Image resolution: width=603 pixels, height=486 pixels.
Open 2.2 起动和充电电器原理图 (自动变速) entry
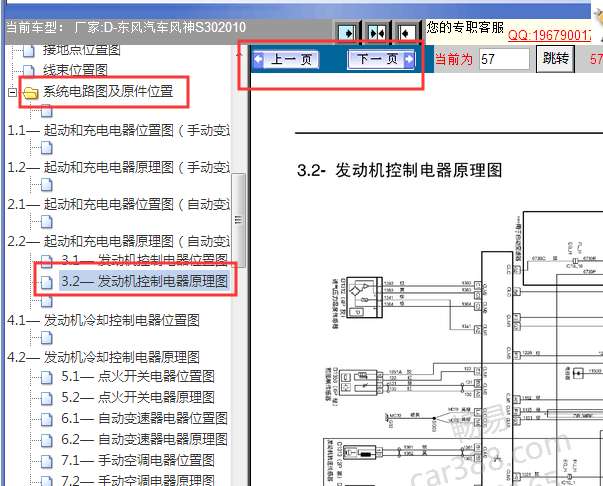click(x=118, y=241)
